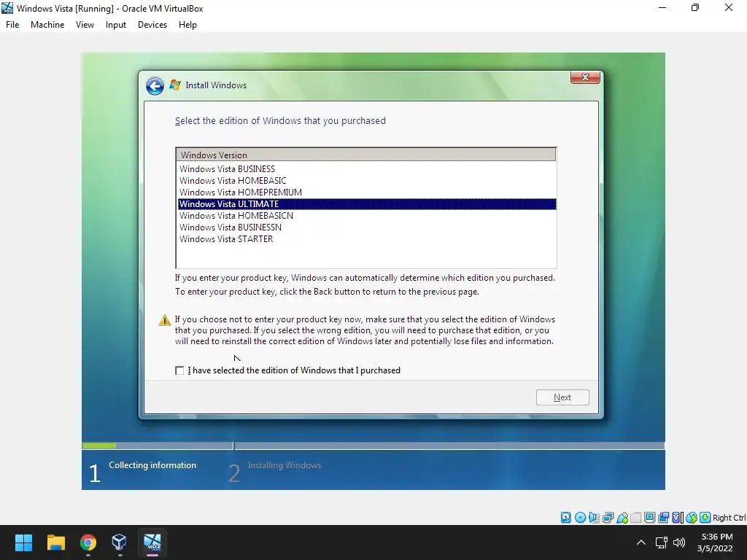747x560 pixels.
Task: Click the yellow warning triangle icon
Action: pos(165,320)
